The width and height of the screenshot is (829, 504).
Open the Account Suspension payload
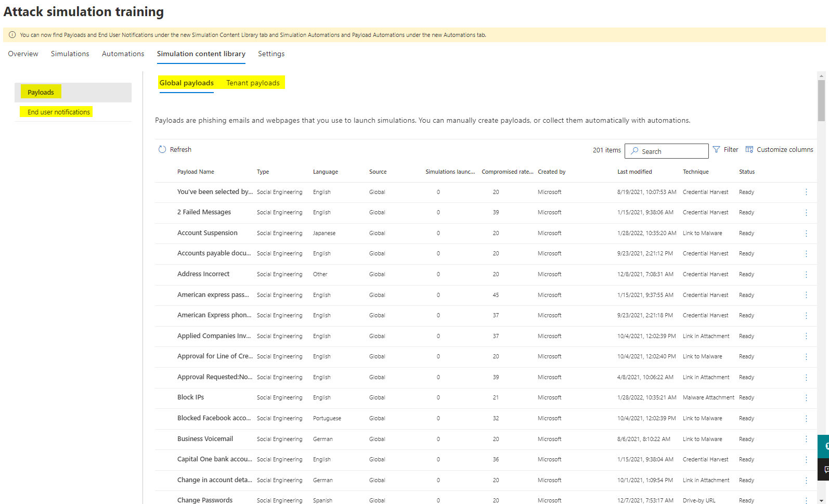[x=207, y=233]
